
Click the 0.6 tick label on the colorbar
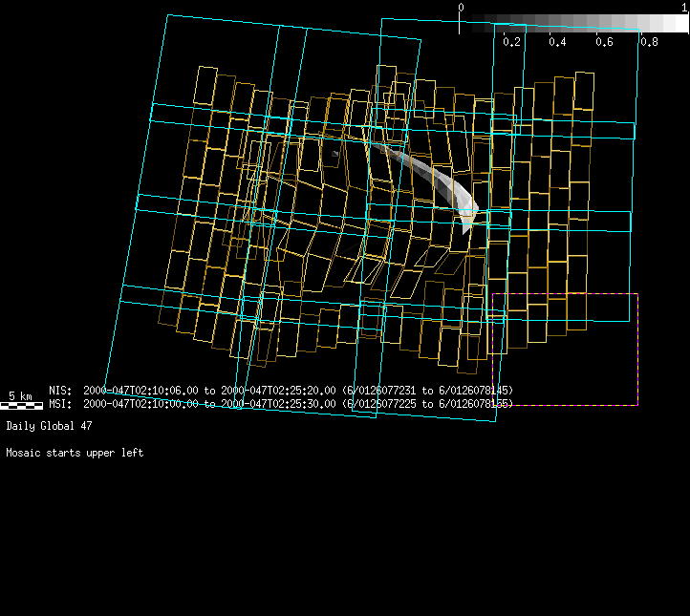click(x=604, y=42)
